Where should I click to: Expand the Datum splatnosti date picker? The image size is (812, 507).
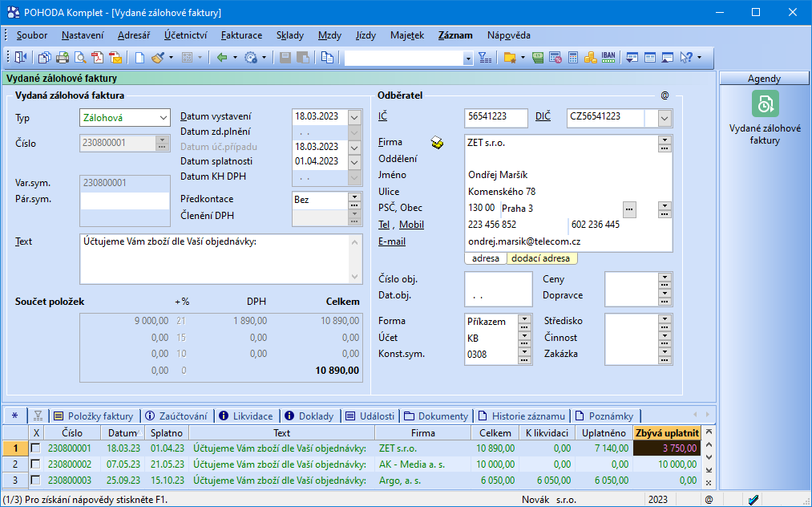point(354,162)
